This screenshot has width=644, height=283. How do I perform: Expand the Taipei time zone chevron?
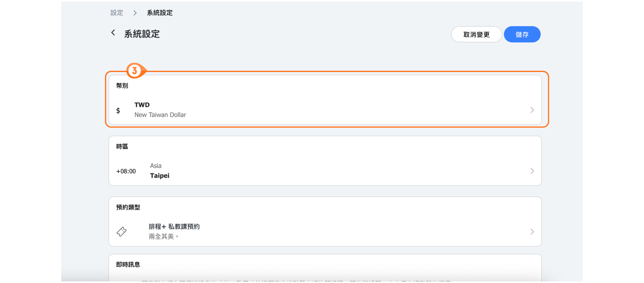point(532,171)
